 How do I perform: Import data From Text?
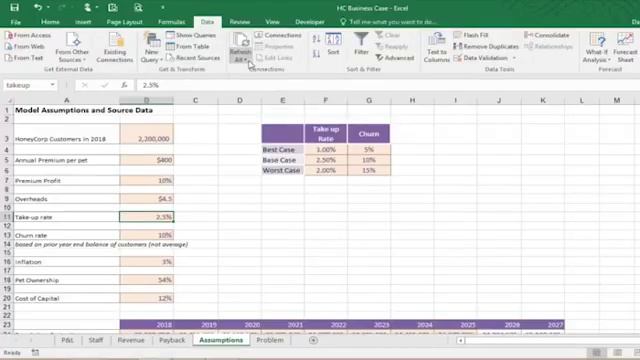tap(24, 58)
